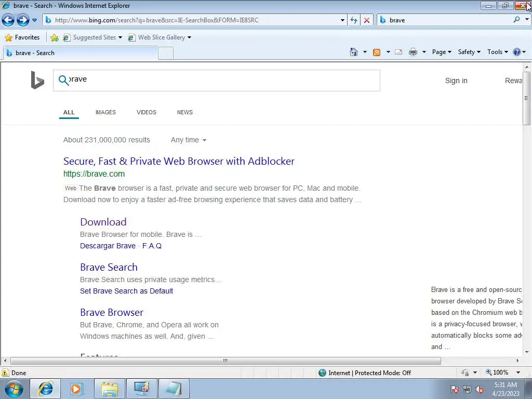The width and height of the screenshot is (532, 399).
Task: Open Windows Media Player from taskbar
Action: (x=77, y=389)
